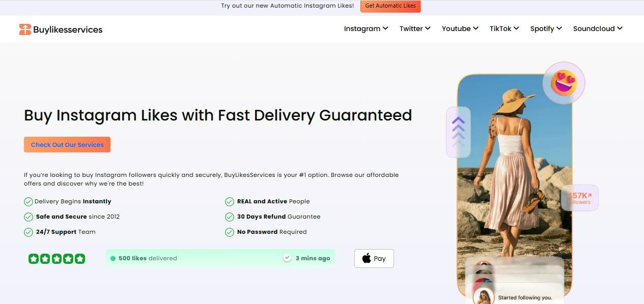Click the 457K followers badge
This screenshot has width=644, height=304.
(579, 198)
